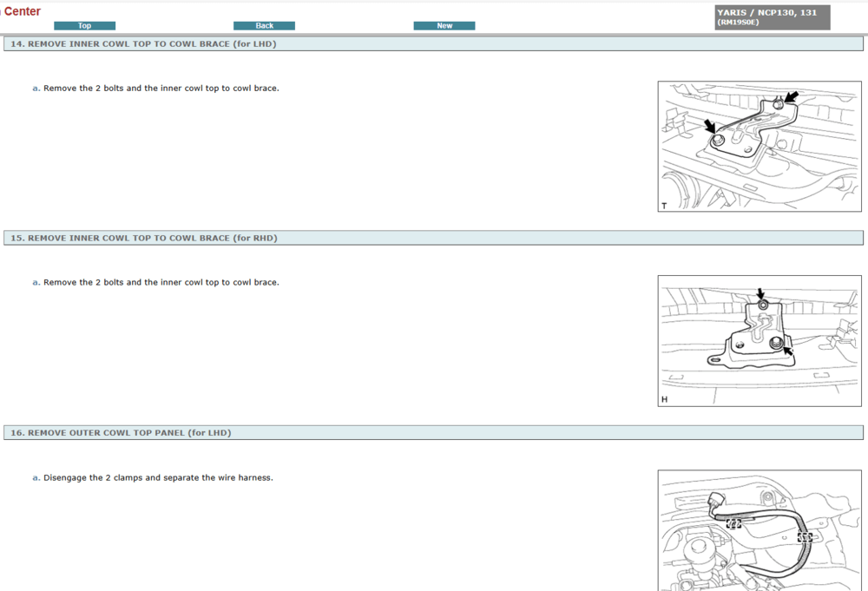Image resolution: width=868 pixels, height=591 pixels.
Task: Select section 14 header for LHD cowl brace
Action: [143, 43]
